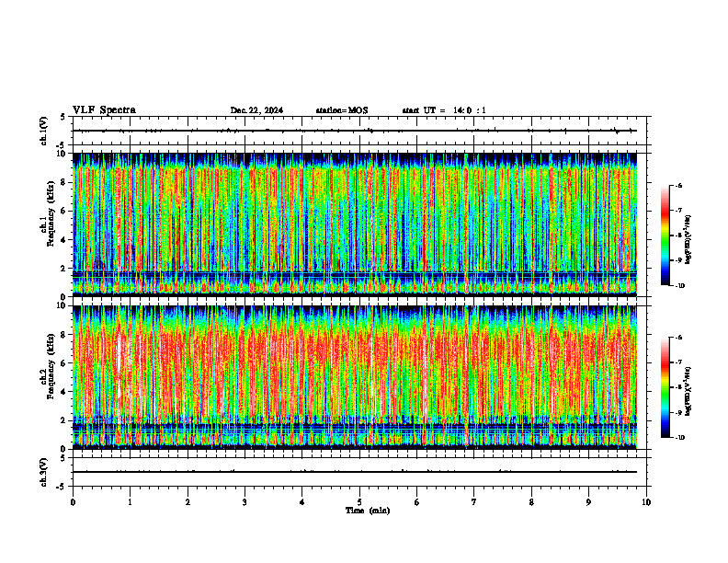Click the 'VLF Spectra' title text
This screenshot has width=728, height=563.
(104, 110)
